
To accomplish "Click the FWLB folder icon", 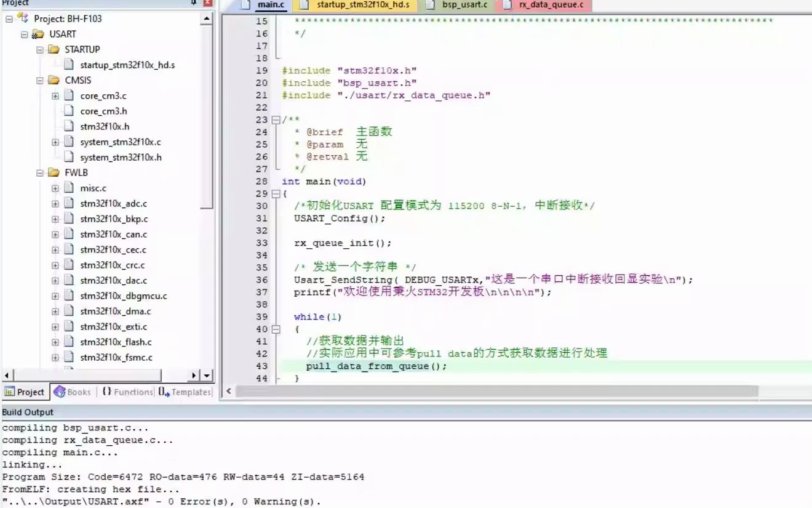I will (x=54, y=172).
